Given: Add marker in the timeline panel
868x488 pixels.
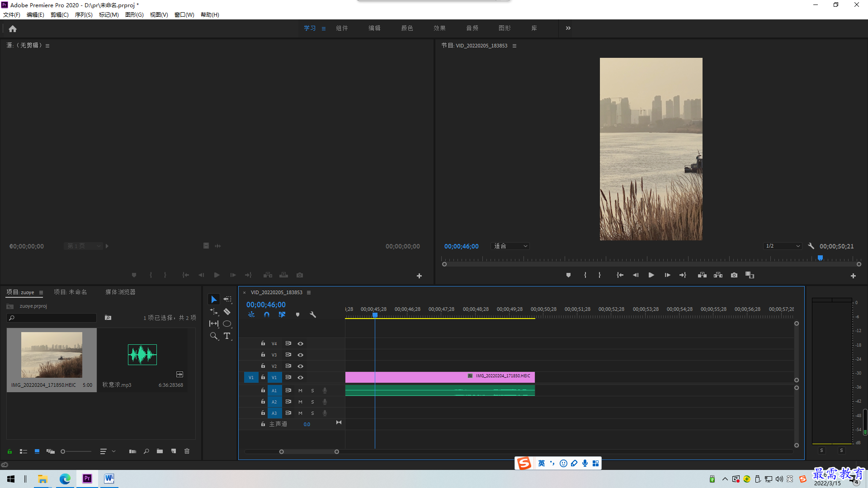Looking at the screenshot, I should click(x=297, y=314).
